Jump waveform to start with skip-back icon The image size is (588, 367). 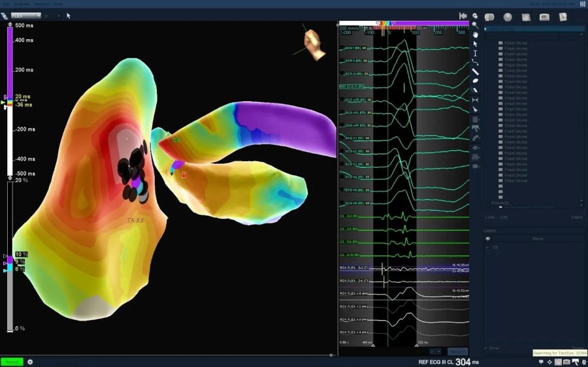463,16
